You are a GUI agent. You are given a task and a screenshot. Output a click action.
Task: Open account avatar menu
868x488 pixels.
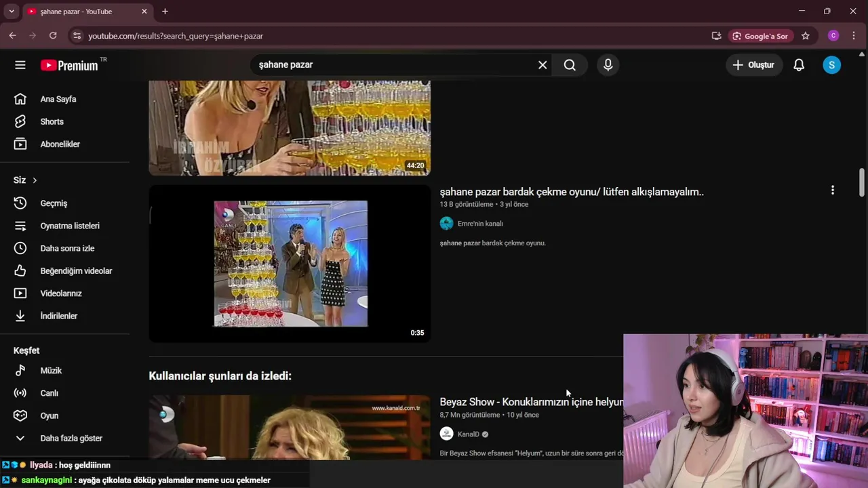tap(831, 65)
